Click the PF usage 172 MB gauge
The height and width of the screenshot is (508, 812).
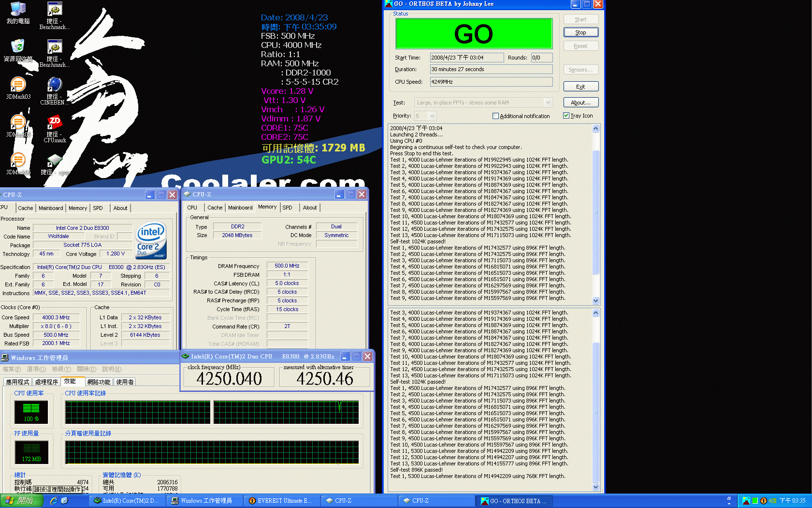[x=31, y=452]
